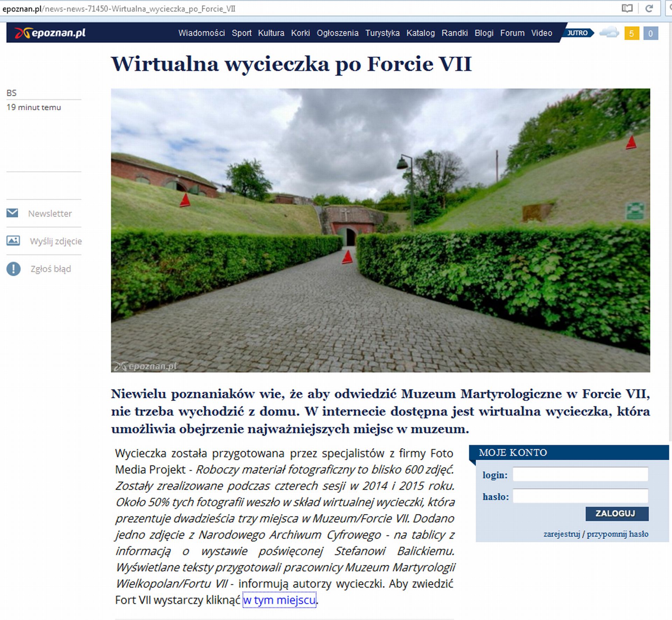Open Katalog menu section
Screen dimensions: 672x620
pos(420,33)
